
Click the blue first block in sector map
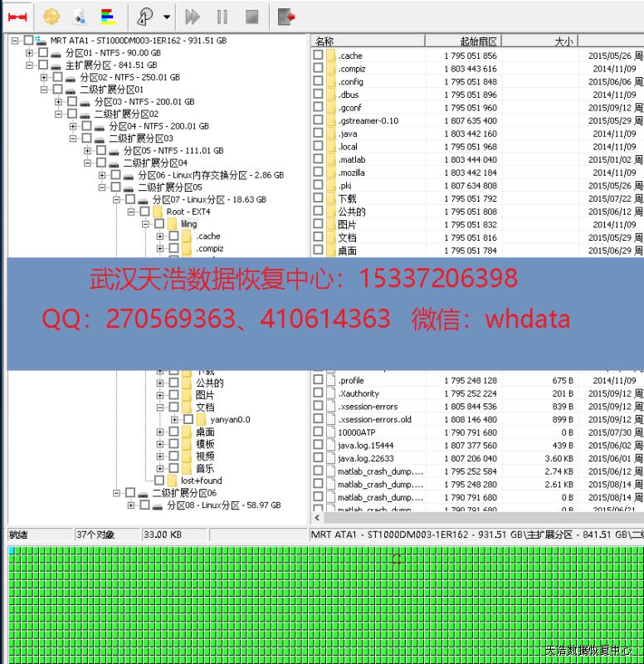point(12,551)
